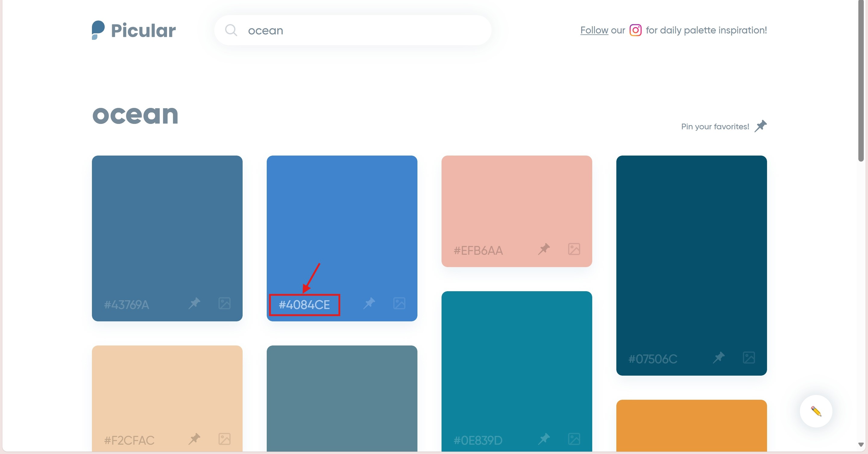Pin the #43769A color
Screen dimensions: 868x454
(194, 303)
